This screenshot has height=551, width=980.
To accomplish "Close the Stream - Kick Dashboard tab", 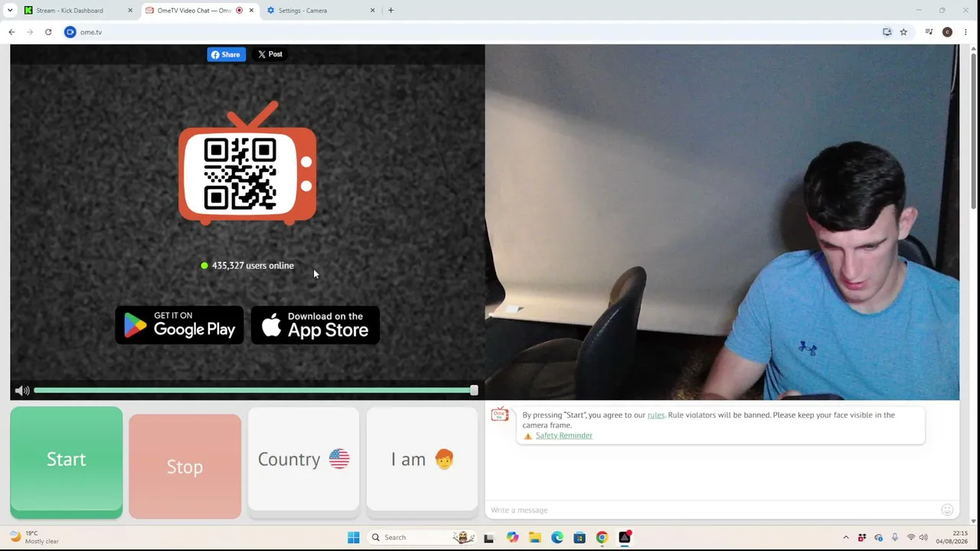I will [x=129, y=10].
